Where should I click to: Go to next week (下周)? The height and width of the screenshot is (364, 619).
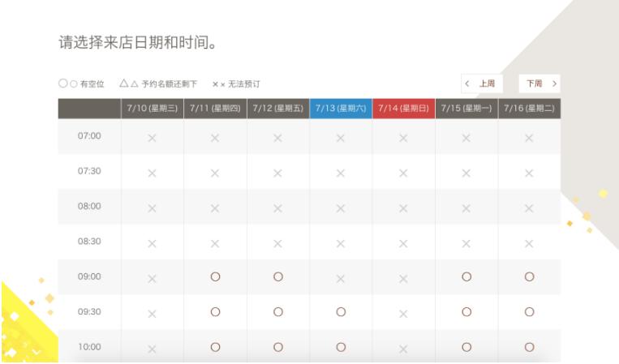(x=539, y=84)
